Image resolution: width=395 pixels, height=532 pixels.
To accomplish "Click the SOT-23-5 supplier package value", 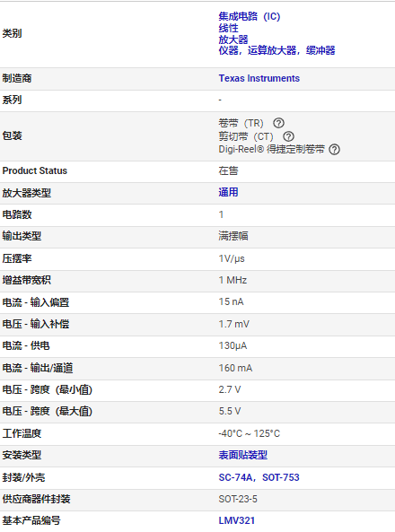I will (238, 499).
